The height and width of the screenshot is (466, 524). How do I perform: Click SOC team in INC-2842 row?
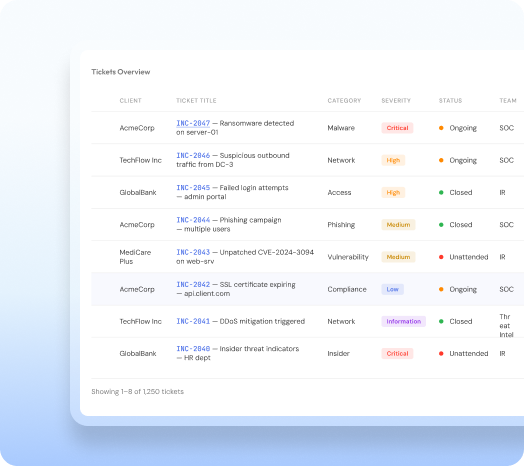[506, 289]
